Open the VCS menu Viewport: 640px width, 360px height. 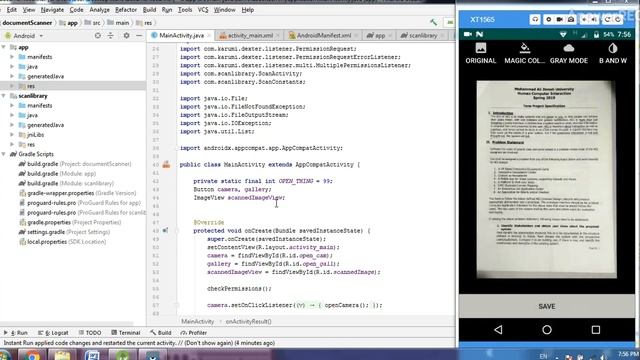tap(203, 9)
